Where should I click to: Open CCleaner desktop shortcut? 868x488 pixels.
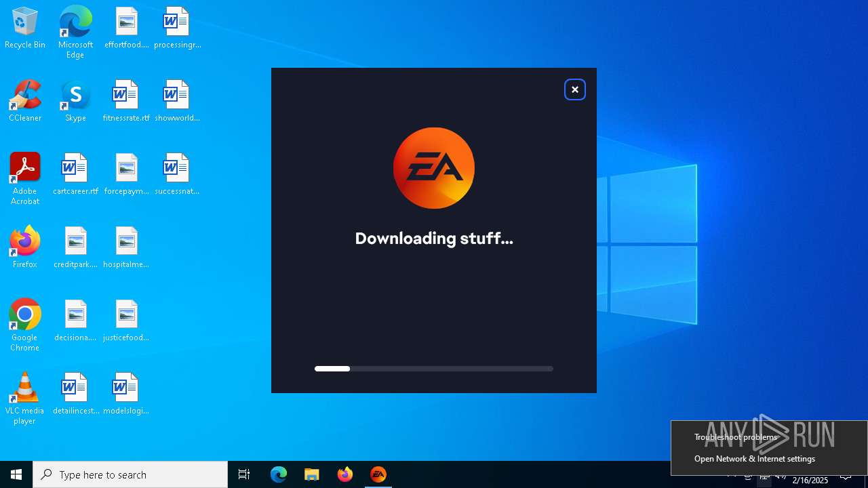25,102
